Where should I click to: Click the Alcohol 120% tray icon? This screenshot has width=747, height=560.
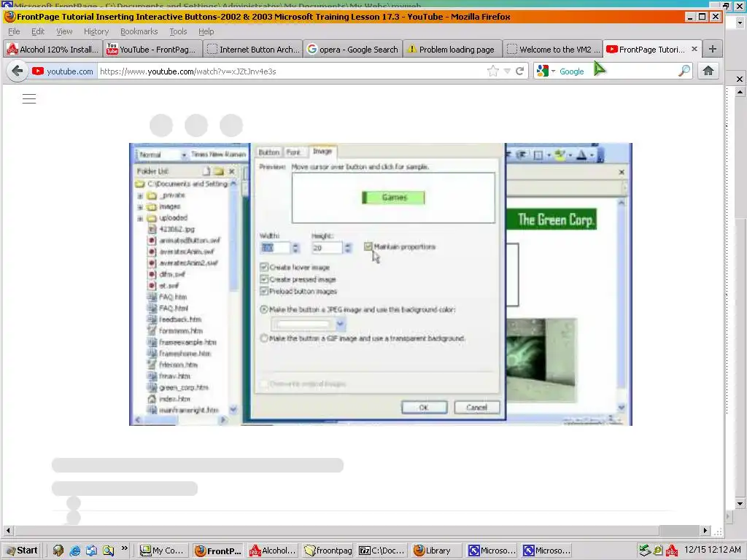tap(672, 551)
